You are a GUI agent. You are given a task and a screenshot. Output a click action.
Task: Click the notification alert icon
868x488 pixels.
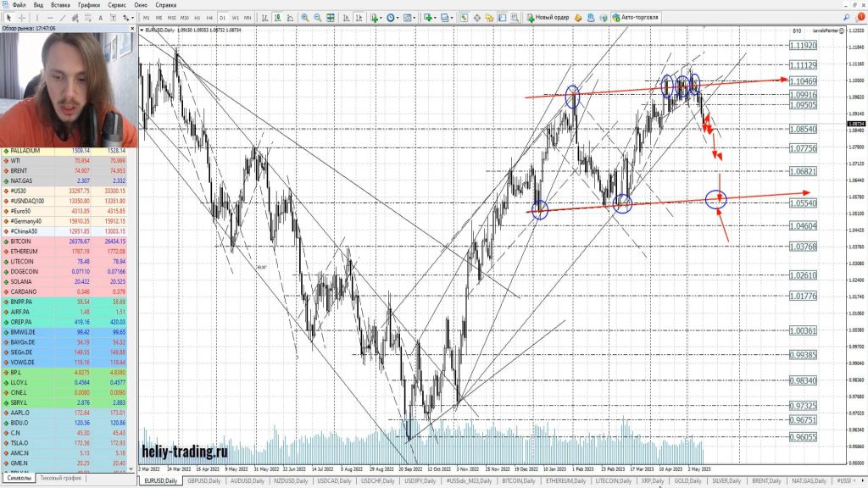point(860,16)
